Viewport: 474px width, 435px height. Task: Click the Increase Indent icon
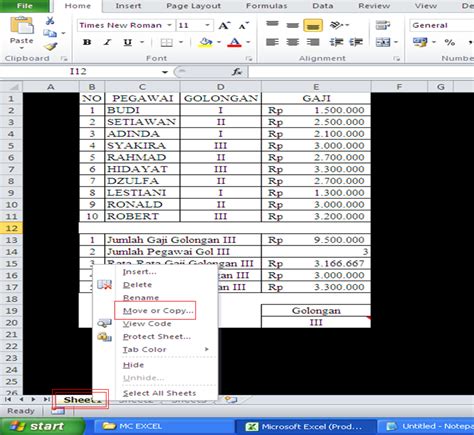pos(356,42)
